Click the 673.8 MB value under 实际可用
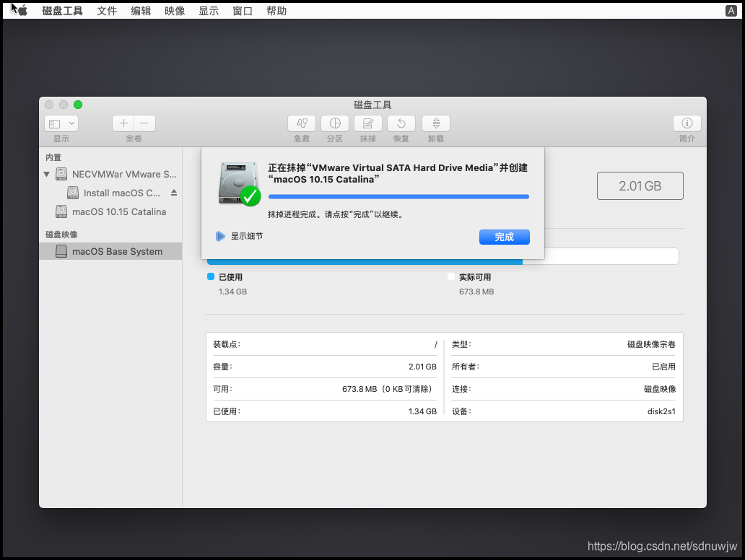 pyautogui.click(x=476, y=292)
